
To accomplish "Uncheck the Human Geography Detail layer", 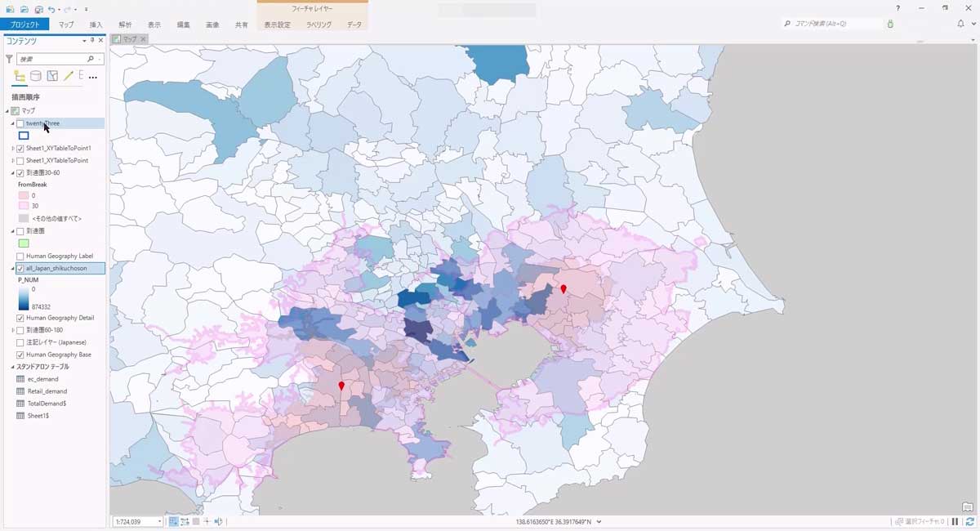I will 20,318.
